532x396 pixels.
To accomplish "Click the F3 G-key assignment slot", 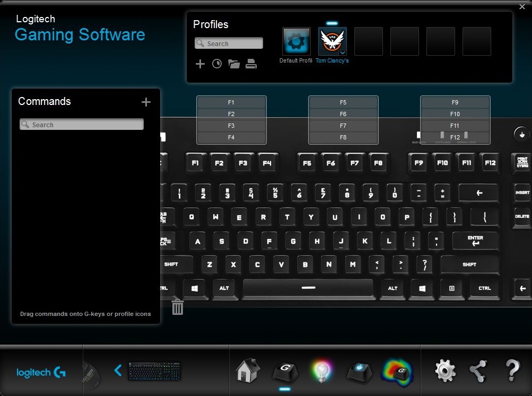I will pos(231,126).
